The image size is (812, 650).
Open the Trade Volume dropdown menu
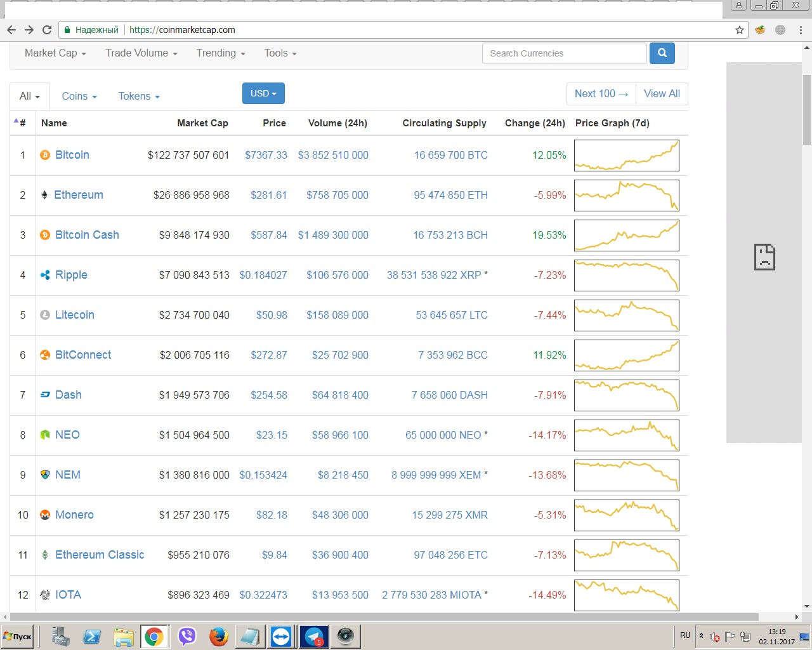(x=141, y=53)
